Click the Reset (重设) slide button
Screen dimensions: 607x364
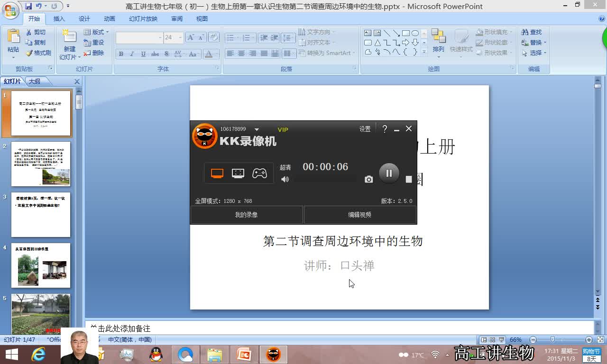coord(94,43)
